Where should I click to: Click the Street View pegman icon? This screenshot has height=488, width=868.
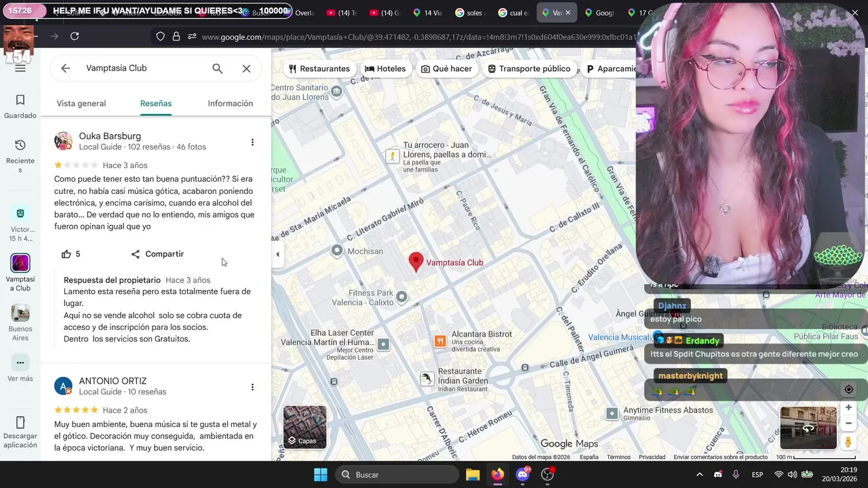click(848, 442)
